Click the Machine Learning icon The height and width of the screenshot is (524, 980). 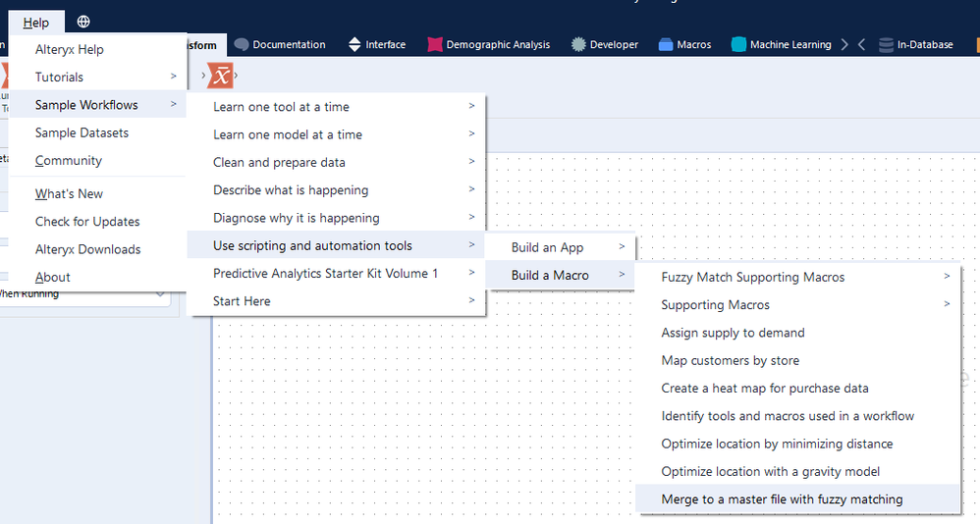[x=738, y=44]
